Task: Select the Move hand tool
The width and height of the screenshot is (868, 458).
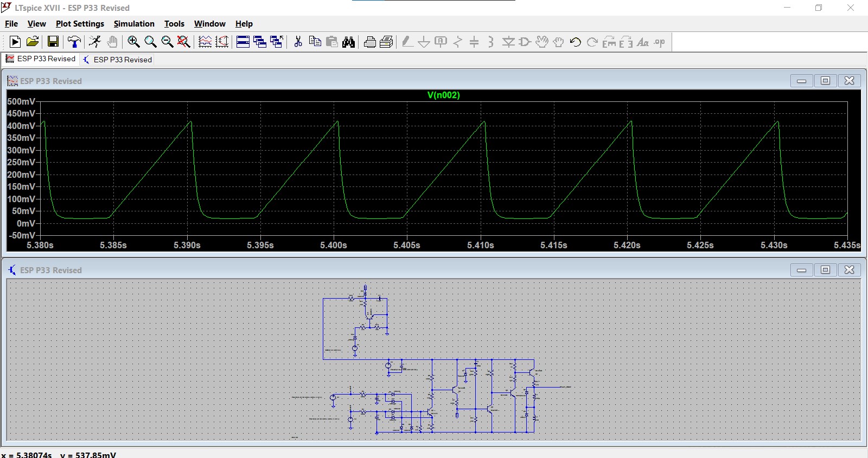Action: click(541, 42)
